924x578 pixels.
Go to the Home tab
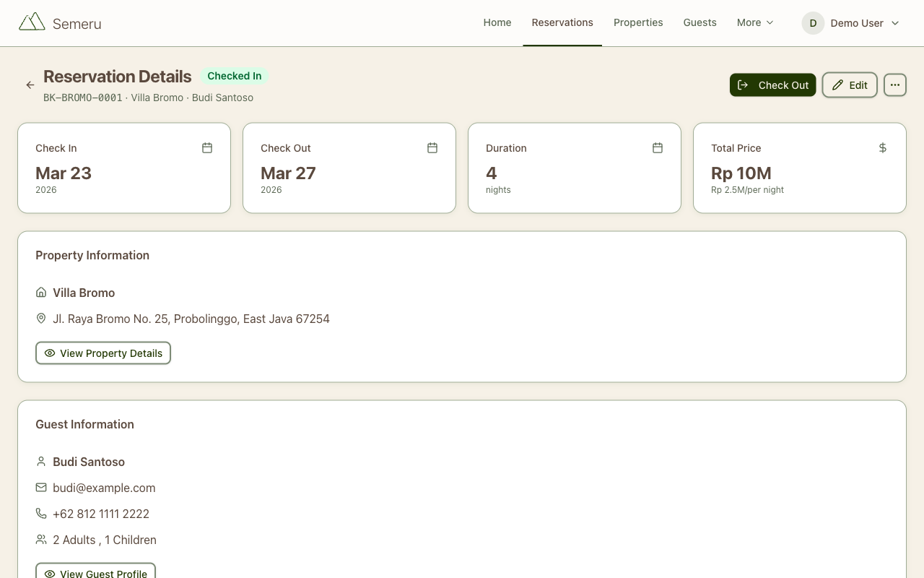(497, 22)
